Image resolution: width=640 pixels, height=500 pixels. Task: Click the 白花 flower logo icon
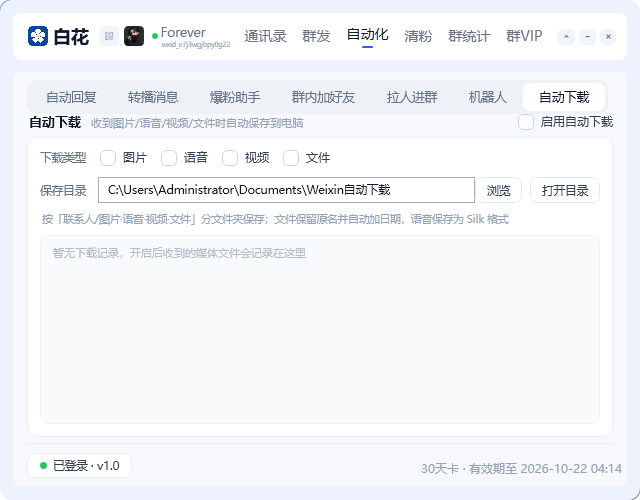pos(38,36)
